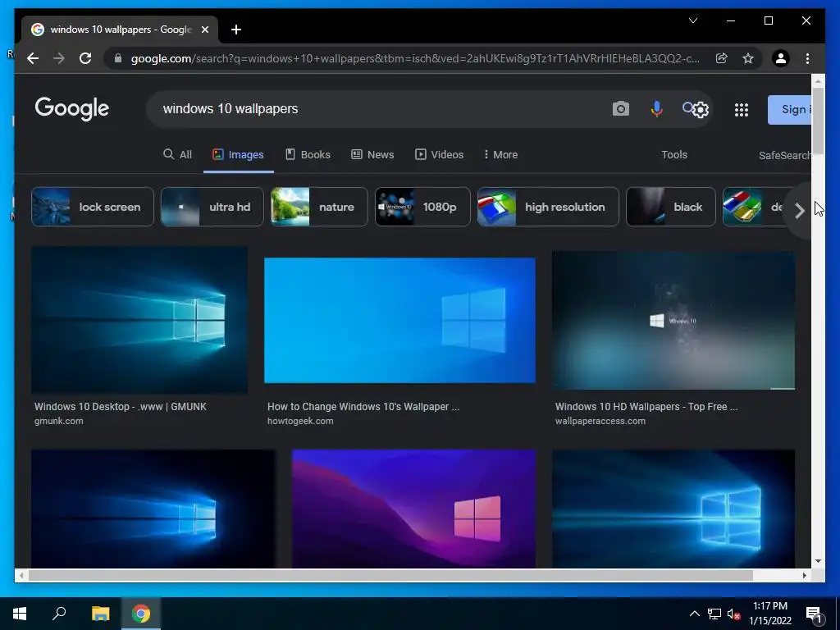This screenshot has width=840, height=630.
Task: Click the Chrome taskbar icon
Action: click(141, 614)
